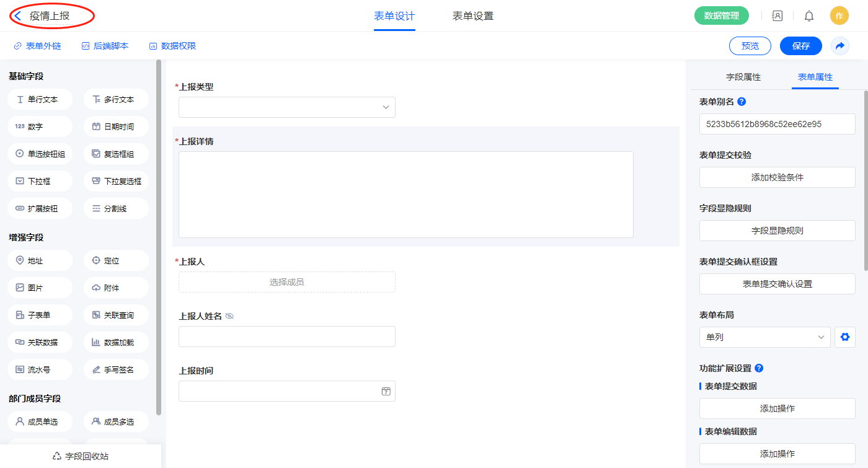Viewport: 868px width, 468px height.
Task: Switch to the 表单设置 tab
Action: point(472,16)
